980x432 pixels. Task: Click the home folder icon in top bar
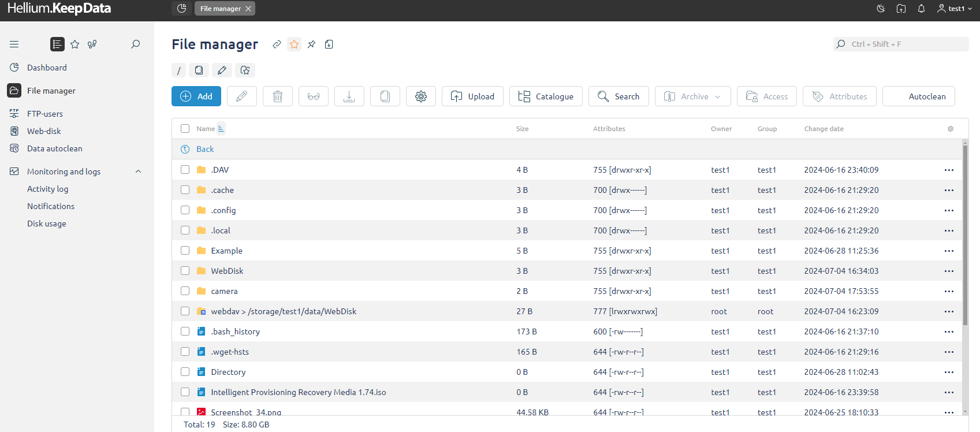901,8
